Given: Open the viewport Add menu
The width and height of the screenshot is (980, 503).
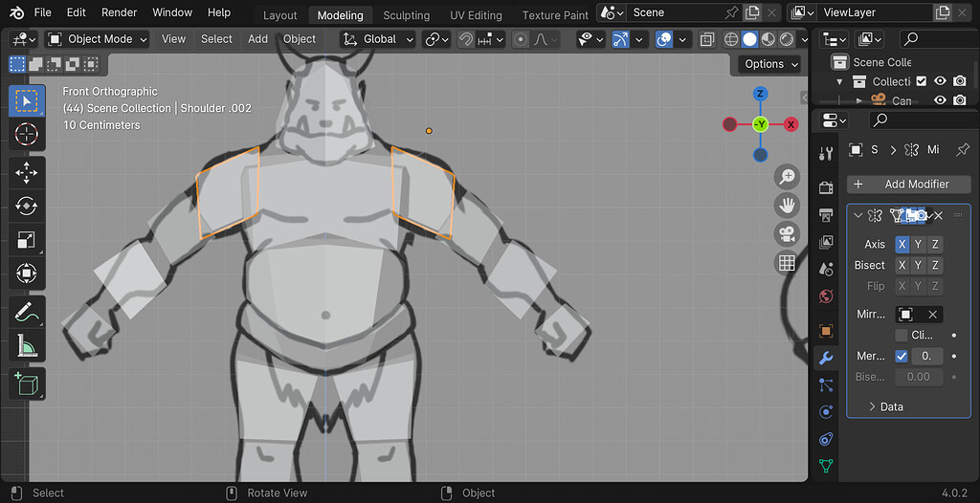Looking at the screenshot, I should pyautogui.click(x=257, y=39).
